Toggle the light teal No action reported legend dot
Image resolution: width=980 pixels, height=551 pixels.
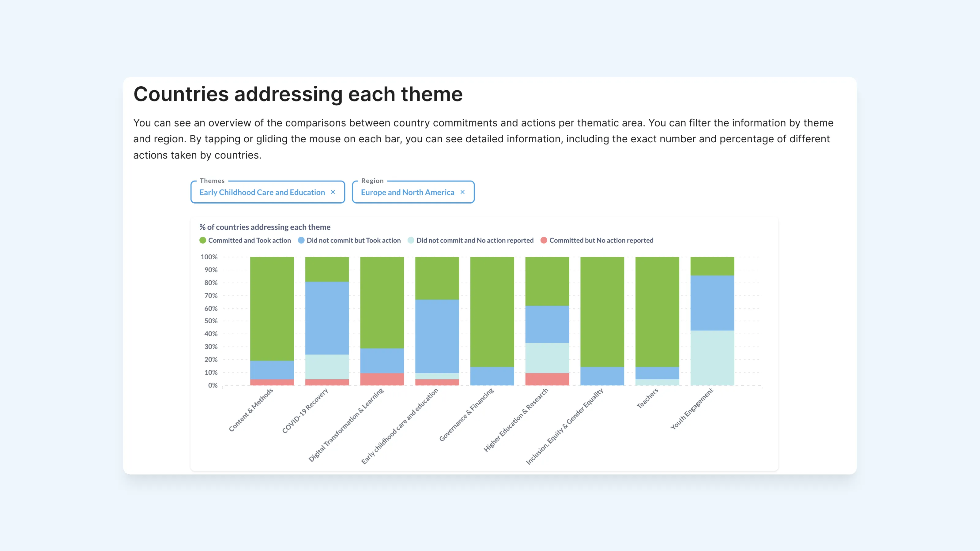click(411, 240)
